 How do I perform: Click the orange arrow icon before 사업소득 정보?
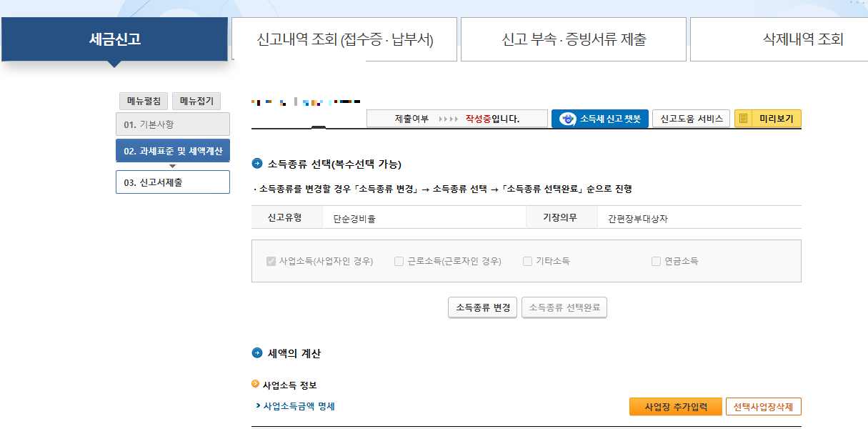[x=256, y=382]
